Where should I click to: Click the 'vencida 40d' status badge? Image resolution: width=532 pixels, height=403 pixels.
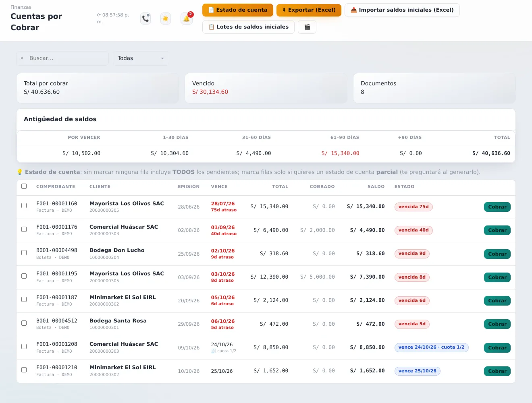pyautogui.click(x=414, y=230)
